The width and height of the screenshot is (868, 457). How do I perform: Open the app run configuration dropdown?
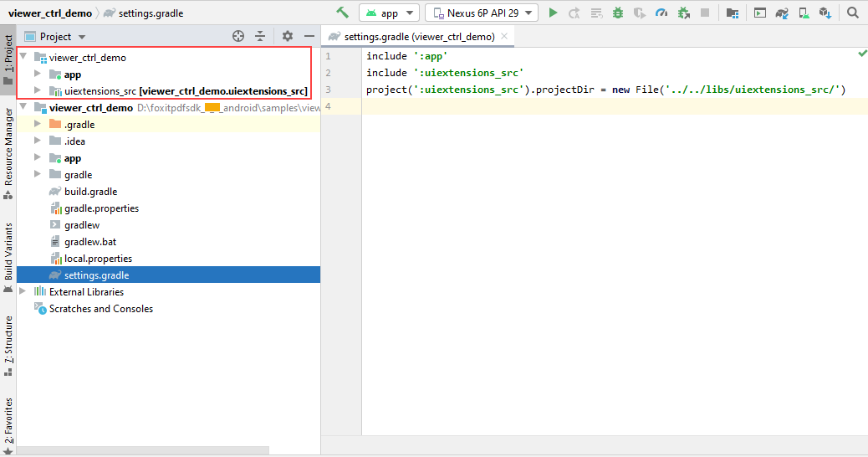389,13
